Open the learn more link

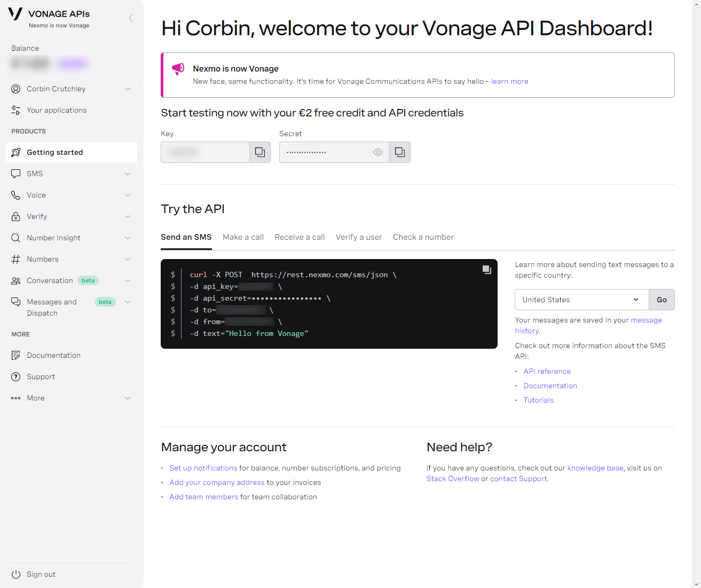tap(509, 81)
